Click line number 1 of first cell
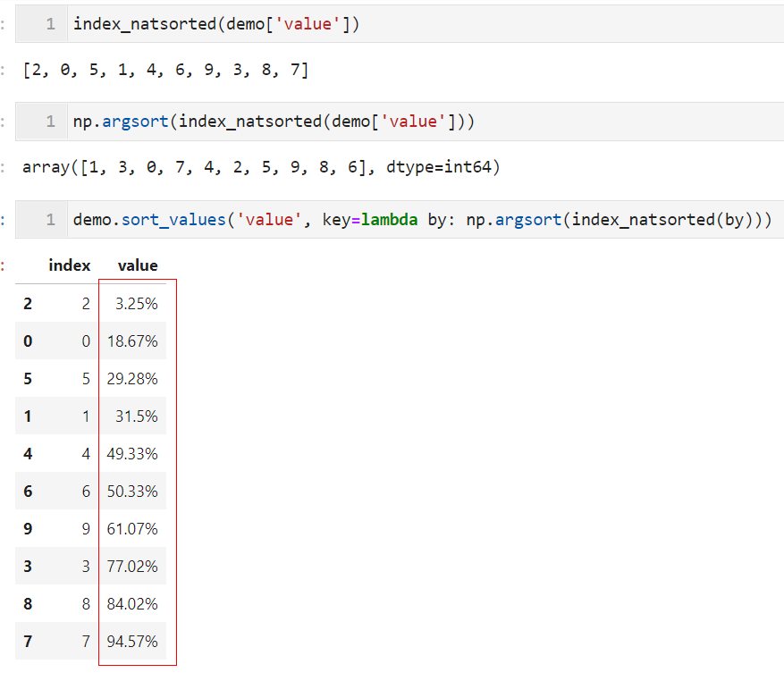Viewport: 784px width, 681px height. pyautogui.click(x=50, y=24)
